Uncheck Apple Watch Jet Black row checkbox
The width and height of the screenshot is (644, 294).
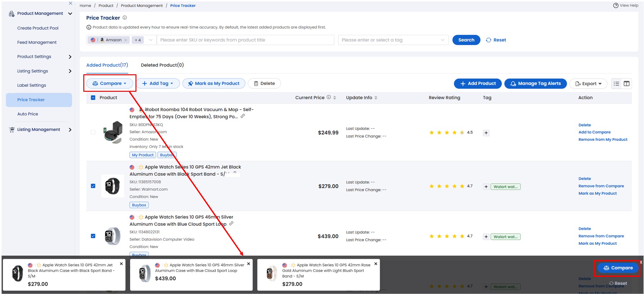pos(93,186)
